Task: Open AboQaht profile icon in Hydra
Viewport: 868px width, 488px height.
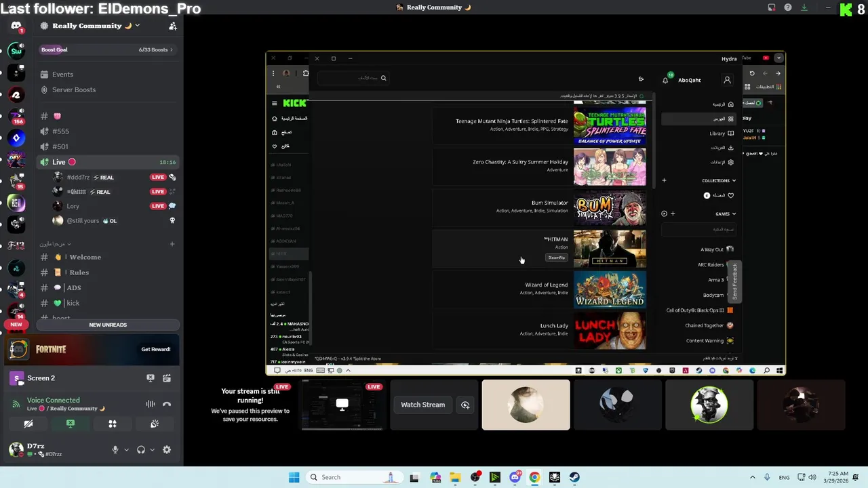Action: [x=727, y=80]
